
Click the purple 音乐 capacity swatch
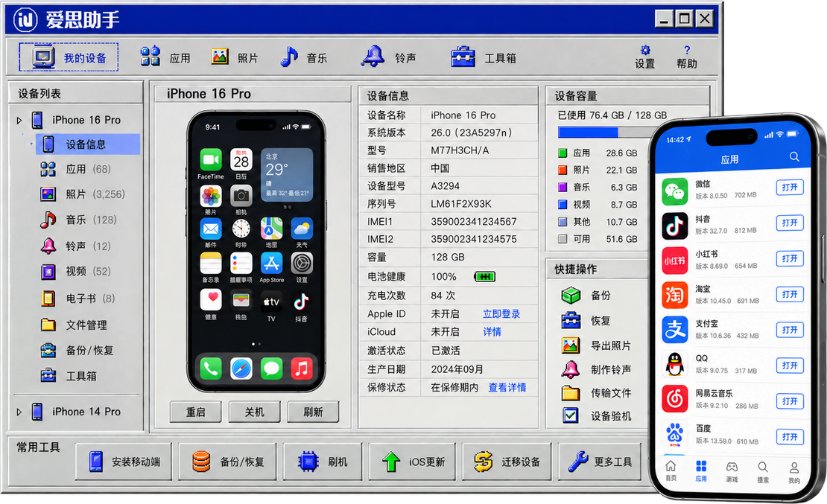click(x=563, y=187)
